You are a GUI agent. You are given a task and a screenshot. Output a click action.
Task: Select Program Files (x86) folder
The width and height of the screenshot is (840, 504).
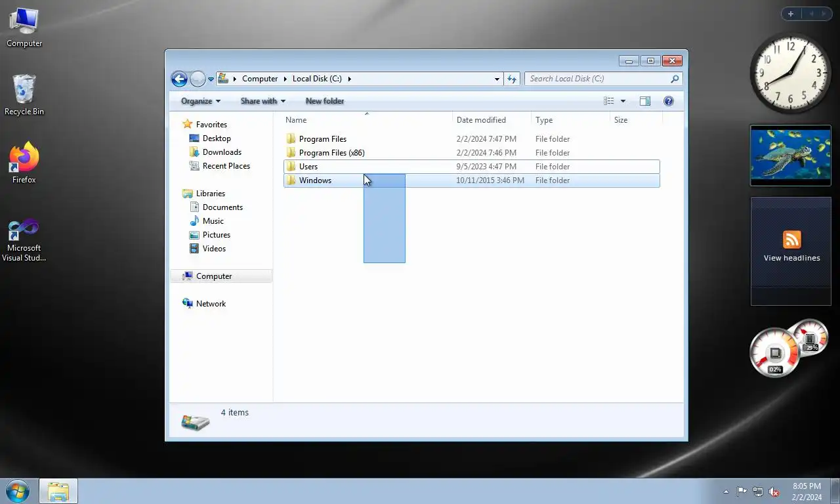[x=472, y=153]
